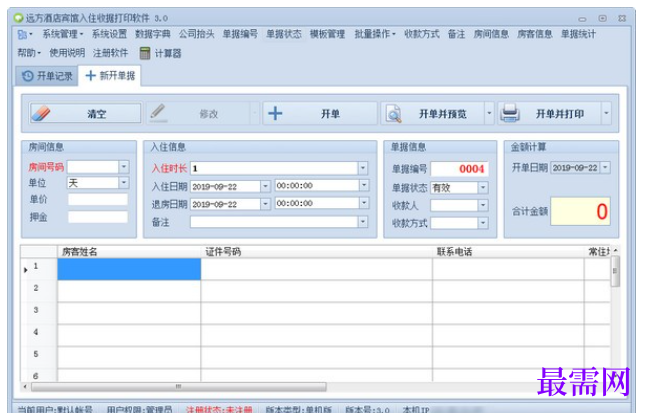Open the 开单日期 date dropdown
649x413 pixels.
(x=605, y=168)
